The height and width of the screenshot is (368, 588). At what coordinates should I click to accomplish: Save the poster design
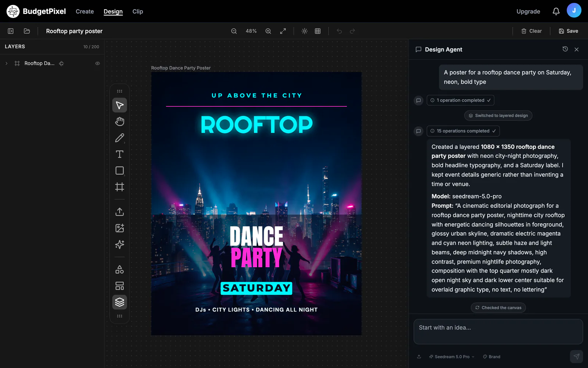[569, 31]
